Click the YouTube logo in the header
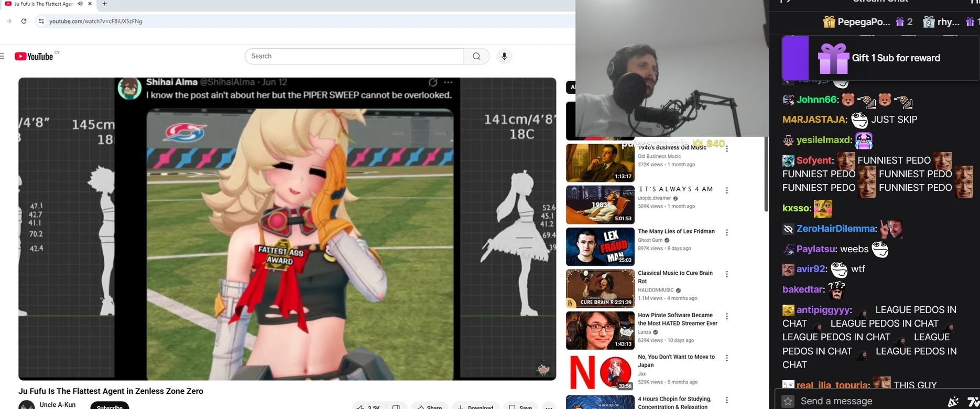This screenshot has height=409, width=980. [34, 56]
